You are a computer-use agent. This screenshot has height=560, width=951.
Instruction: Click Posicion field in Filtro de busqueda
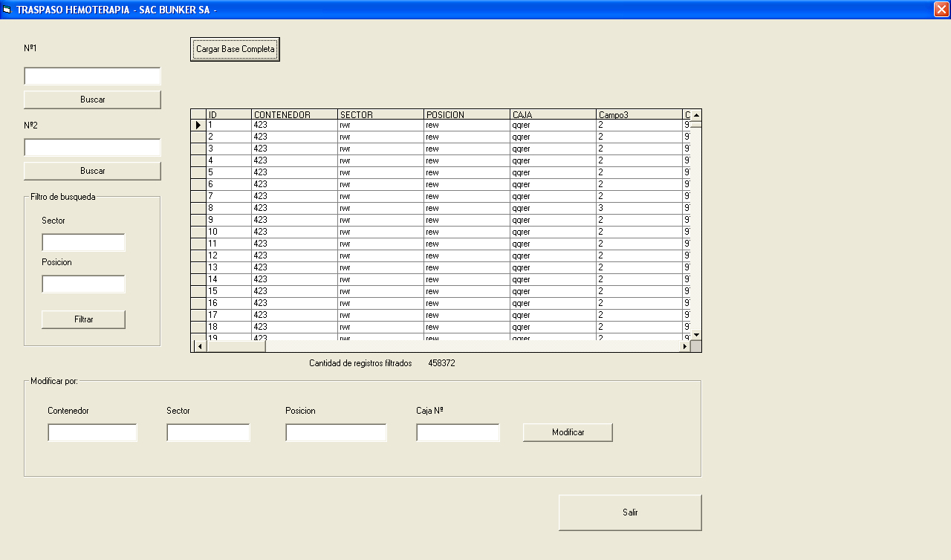pos(83,284)
